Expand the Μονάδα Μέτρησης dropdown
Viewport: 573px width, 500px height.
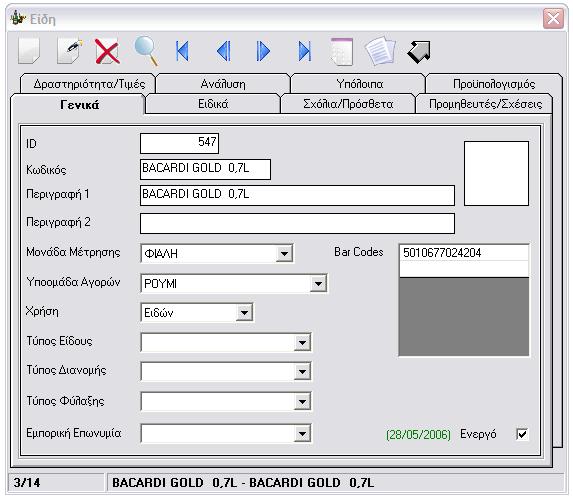tap(284, 253)
